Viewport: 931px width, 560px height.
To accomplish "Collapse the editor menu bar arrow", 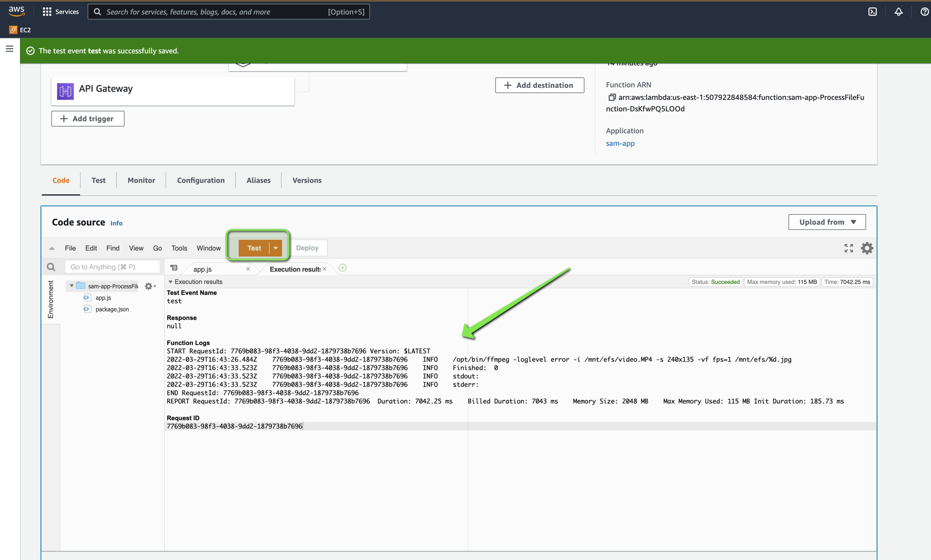I will pyautogui.click(x=52, y=248).
